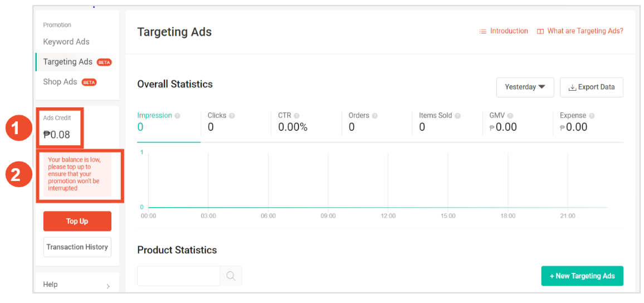Click help icon next to Clicks

tap(232, 116)
